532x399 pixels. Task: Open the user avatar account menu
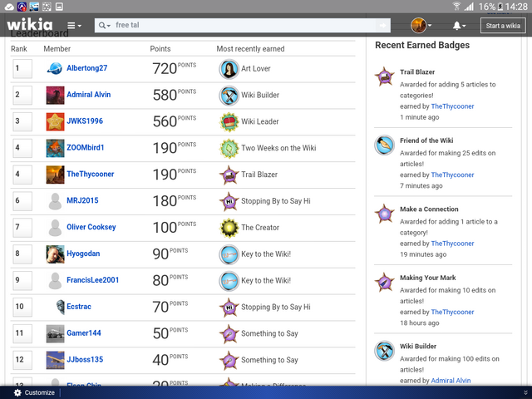[x=421, y=26]
